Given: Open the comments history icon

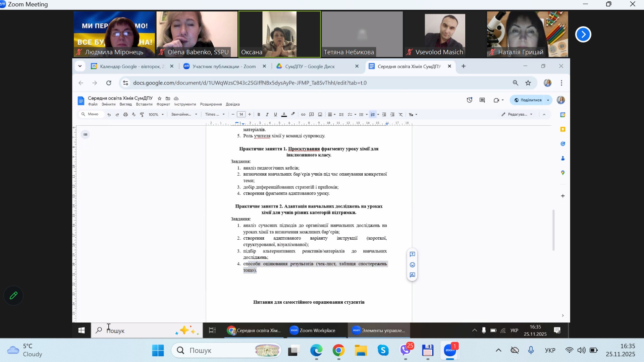Looking at the screenshot, I should pos(482,100).
